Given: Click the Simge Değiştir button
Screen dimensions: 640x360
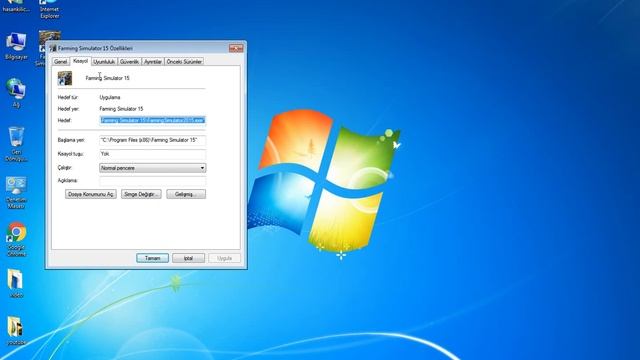Looking at the screenshot, I should (141, 194).
